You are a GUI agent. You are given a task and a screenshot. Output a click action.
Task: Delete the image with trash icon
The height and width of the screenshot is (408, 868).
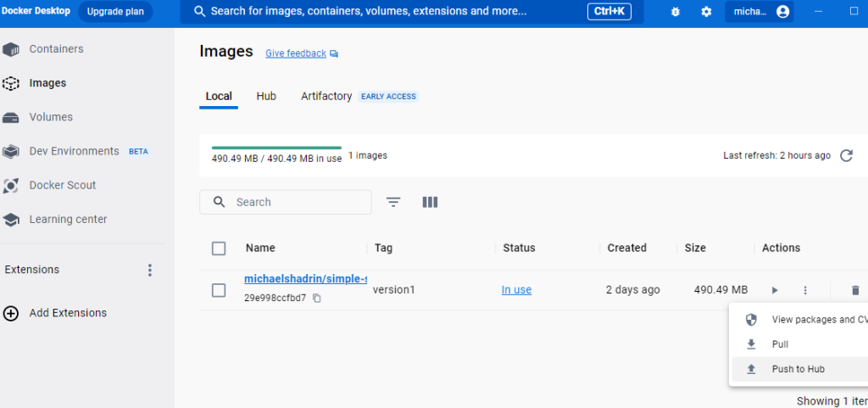[x=855, y=290]
